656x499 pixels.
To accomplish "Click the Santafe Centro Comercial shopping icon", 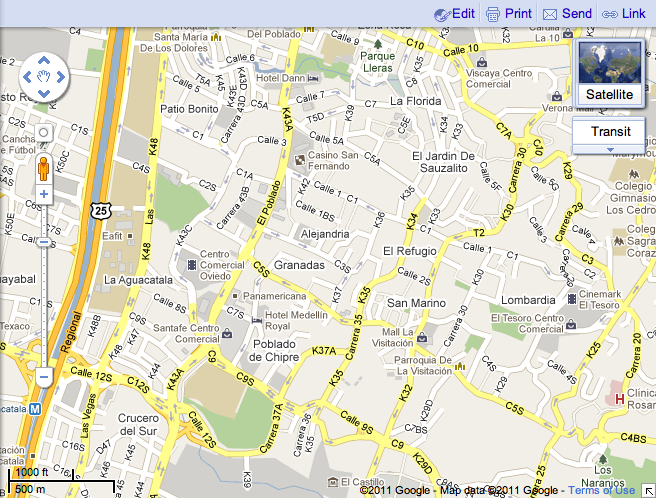I will point(227,333).
